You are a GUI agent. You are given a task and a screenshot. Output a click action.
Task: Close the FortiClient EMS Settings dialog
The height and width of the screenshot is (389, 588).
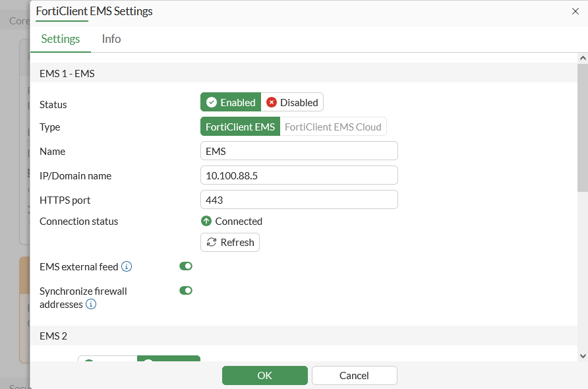pos(576,11)
